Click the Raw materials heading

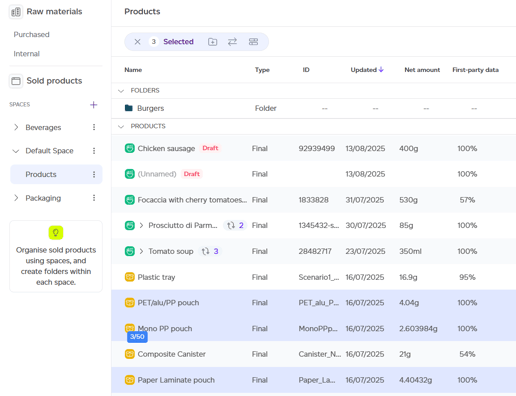click(54, 12)
